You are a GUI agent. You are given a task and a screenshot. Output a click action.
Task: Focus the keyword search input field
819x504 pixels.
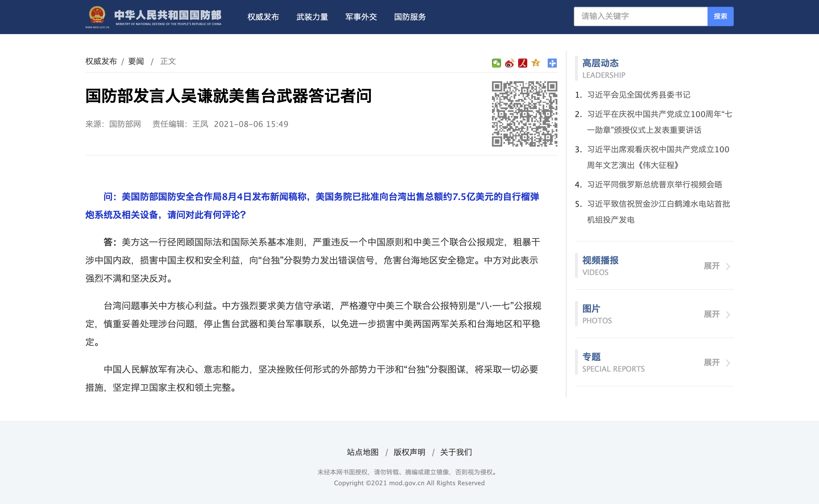(640, 16)
